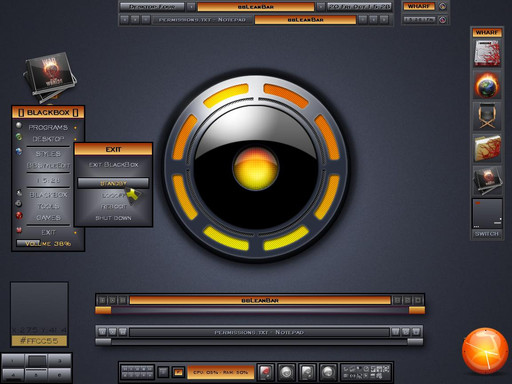Select Standby in the Exit menu
Screen dimensions: 512x384
point(113,183)
